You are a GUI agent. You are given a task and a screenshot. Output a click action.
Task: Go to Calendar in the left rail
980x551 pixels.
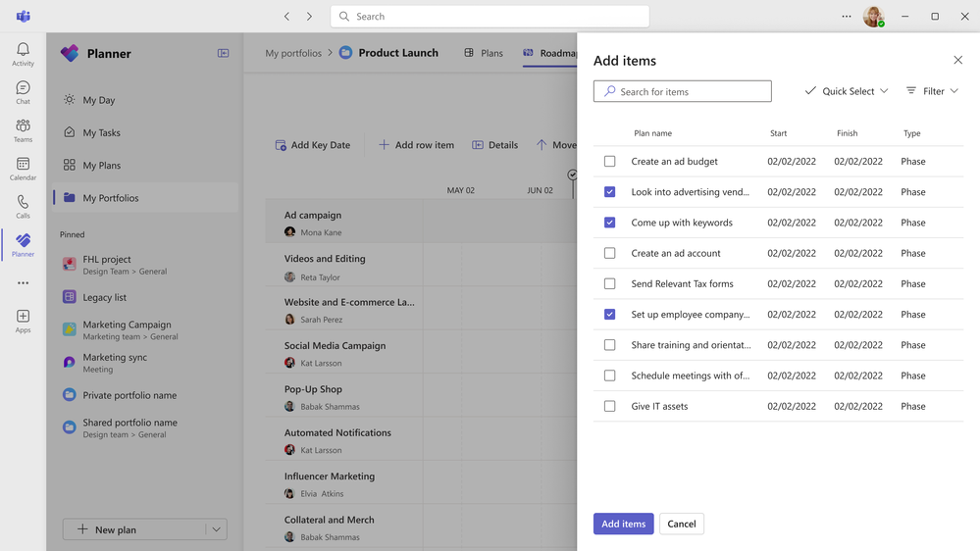(23, 169)
